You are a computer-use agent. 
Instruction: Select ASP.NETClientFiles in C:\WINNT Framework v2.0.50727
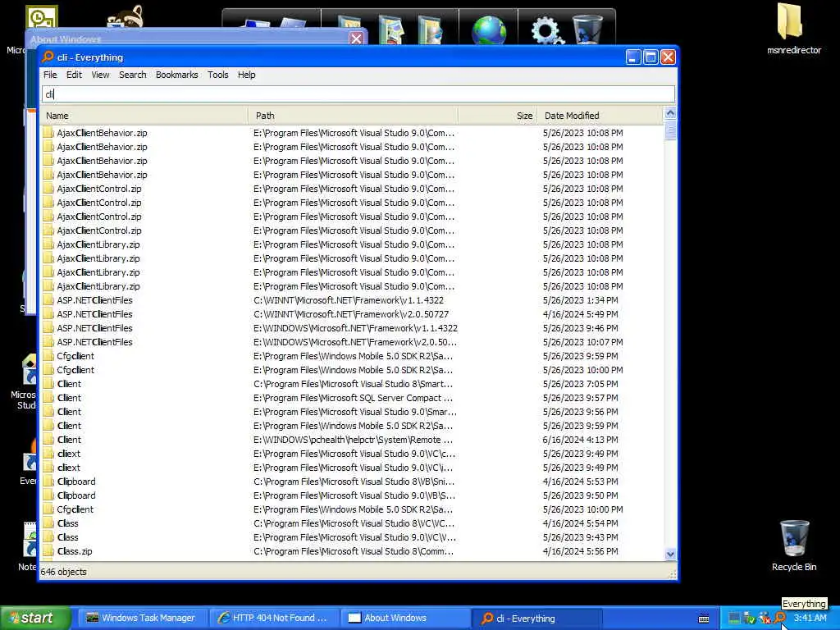(x=352, y=314)
